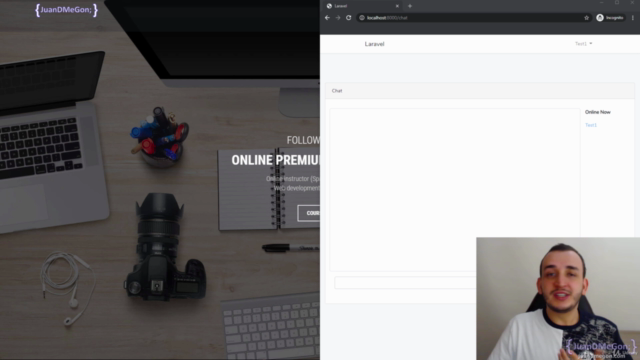Click the ONLINE PREMIUM headline in left window
This screenshot has height=360, width=640.
point(276,160)
